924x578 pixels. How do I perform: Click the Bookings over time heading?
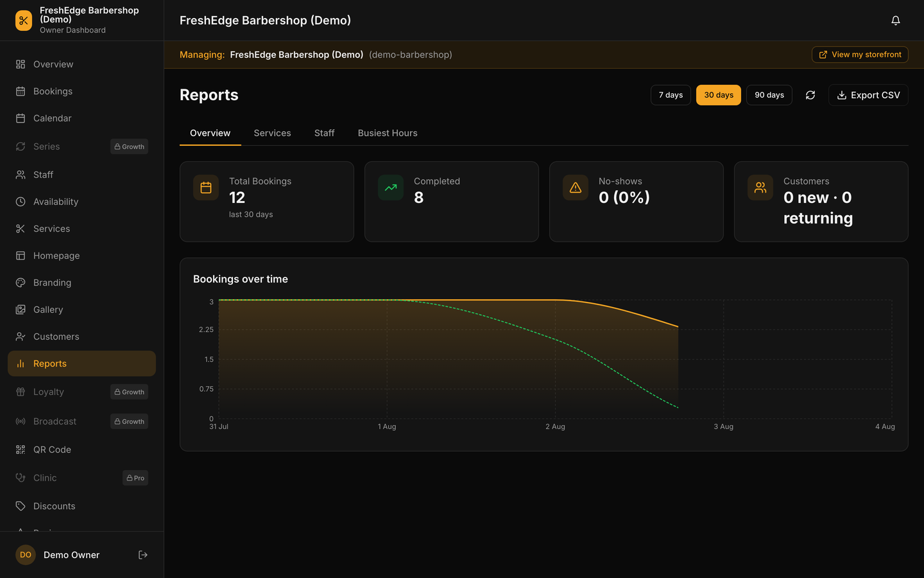pos(241,279)
